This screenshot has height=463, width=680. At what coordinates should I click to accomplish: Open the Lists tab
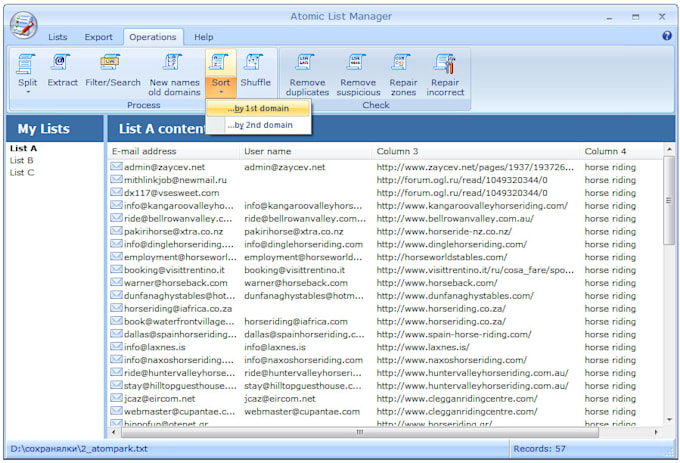[58, 37]
